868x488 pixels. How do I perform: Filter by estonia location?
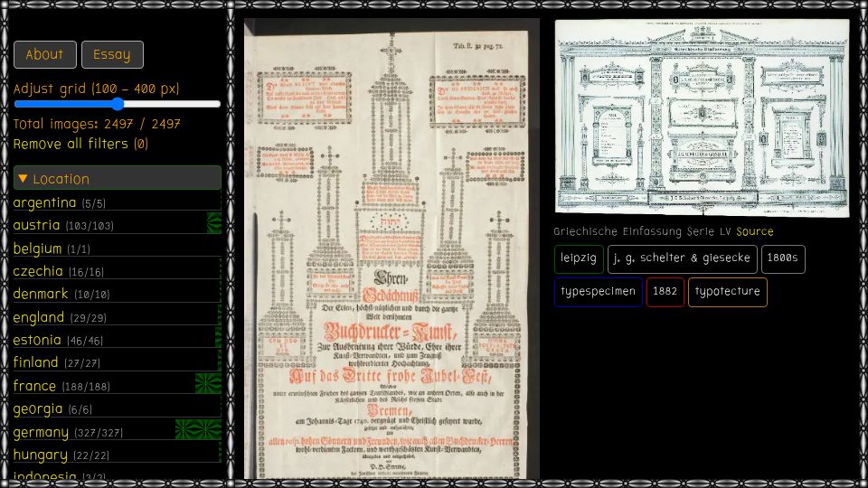(58, 340)
